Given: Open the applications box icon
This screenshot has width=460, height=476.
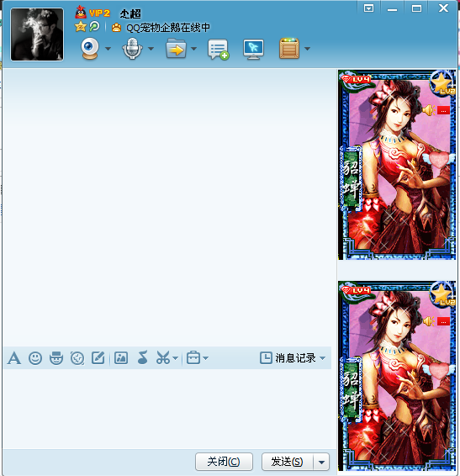Looking at the screenshot, I should [289, 48].
